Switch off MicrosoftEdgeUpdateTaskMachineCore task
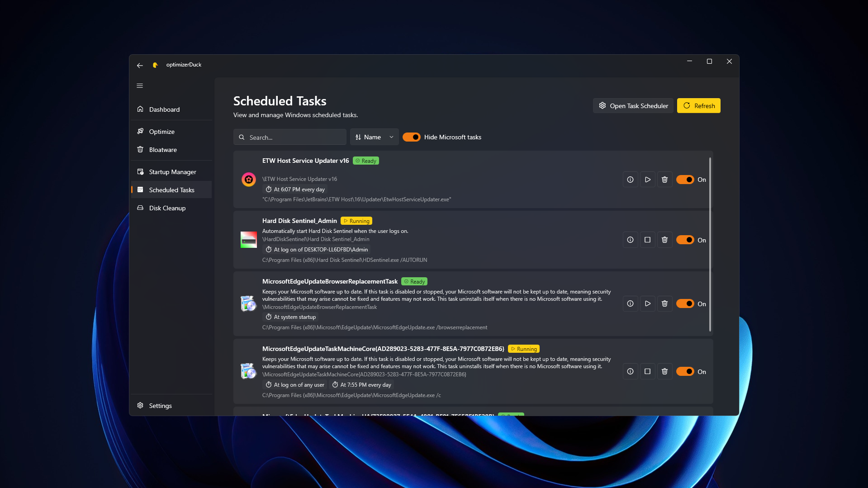 point(685,371)
